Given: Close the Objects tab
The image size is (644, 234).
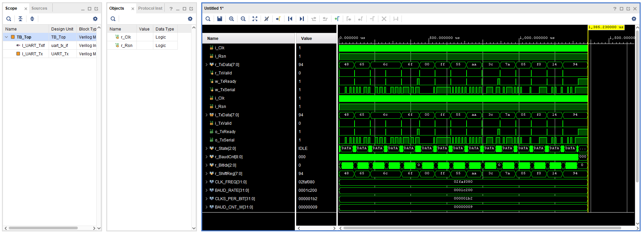Looking at the screenshot, I should click(133, 9).
